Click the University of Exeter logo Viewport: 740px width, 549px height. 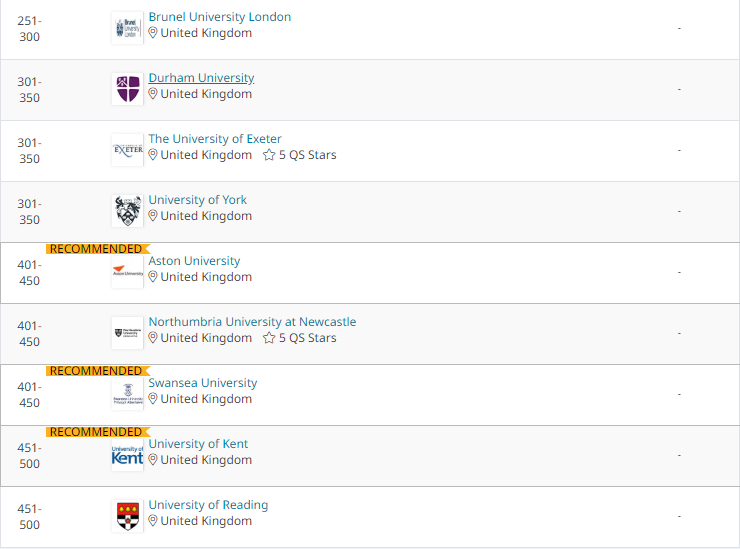click(x=127, y=150)
